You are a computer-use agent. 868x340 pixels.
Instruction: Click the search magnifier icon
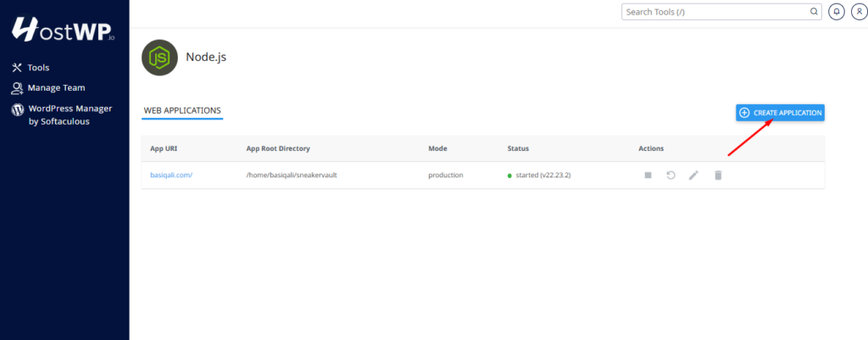pyautogui.click(x=814, y=11)
